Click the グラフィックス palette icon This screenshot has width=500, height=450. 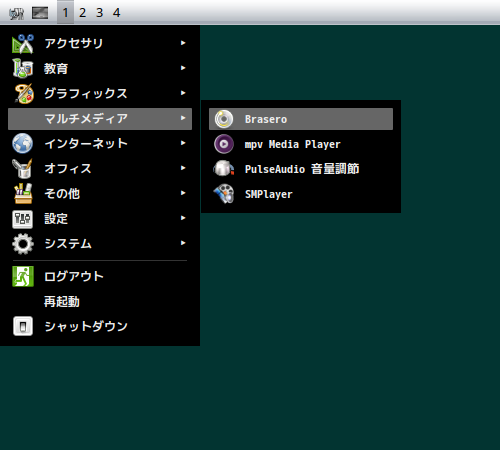tap(23, 93)
